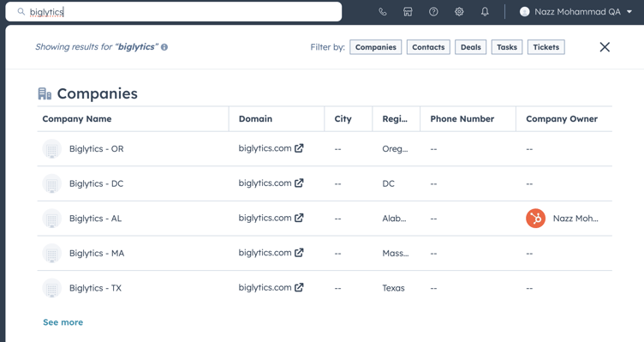The width and height of the screenshot is (644, 342).
Task: Open the Biglytics - MA company record
Action: pyautogui.click(x=97, y=253)
